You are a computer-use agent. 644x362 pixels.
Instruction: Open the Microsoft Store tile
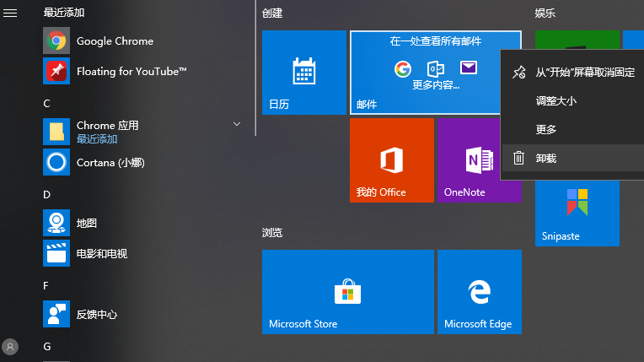click(x=348, y=292)
